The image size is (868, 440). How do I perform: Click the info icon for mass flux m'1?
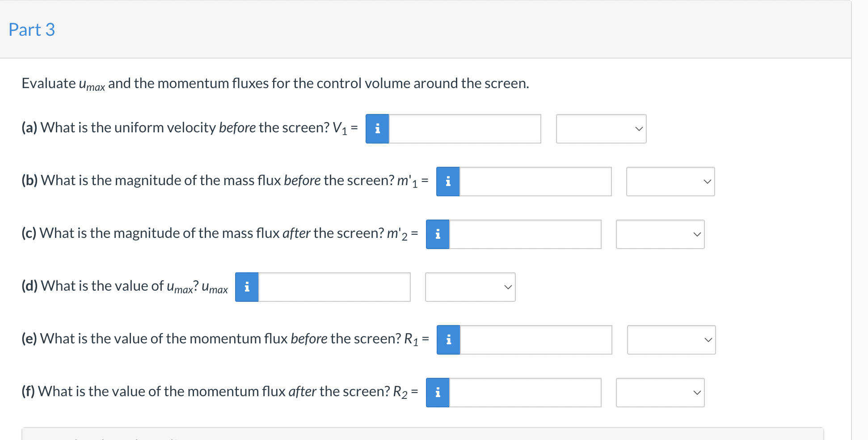click(447, 182)
